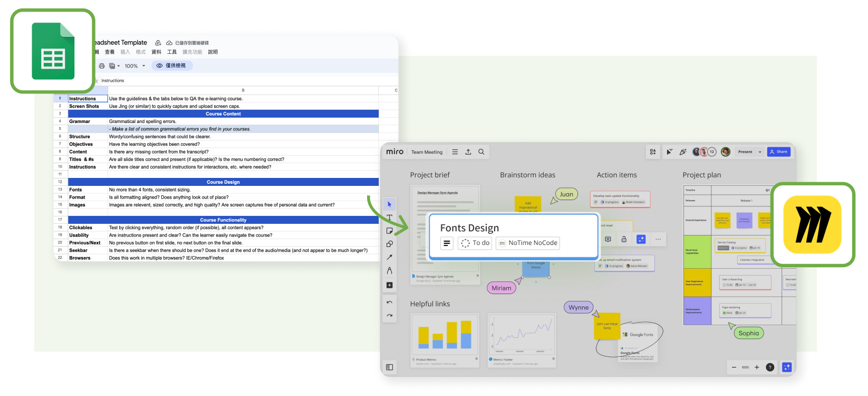Select the Miro cursor select tool
868x396 pixels.
point(390,204)
